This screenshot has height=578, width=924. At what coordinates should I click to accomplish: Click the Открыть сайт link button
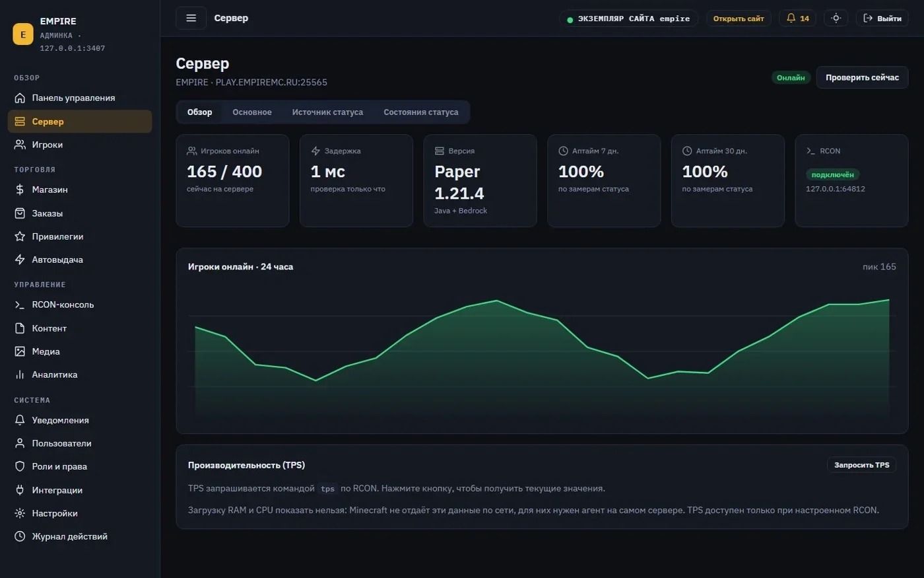[x=739, y=18]
